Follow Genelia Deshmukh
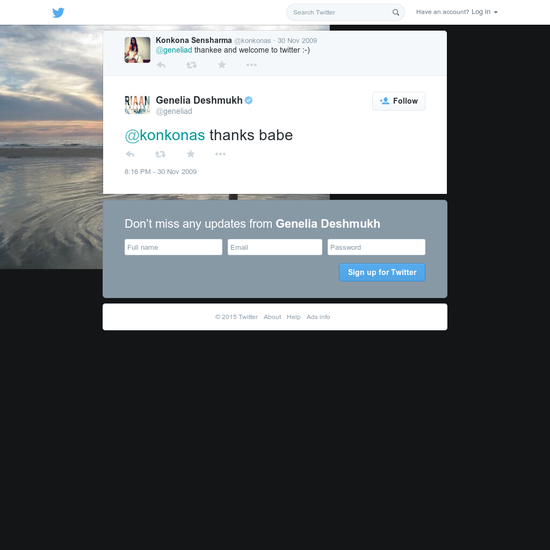 (398, 101)
